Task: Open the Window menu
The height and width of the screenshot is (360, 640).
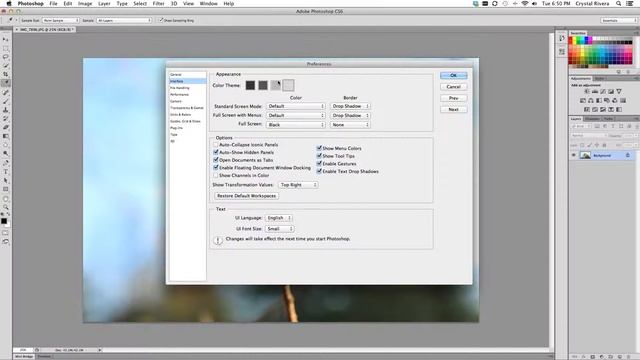Action: click(209, 4)
